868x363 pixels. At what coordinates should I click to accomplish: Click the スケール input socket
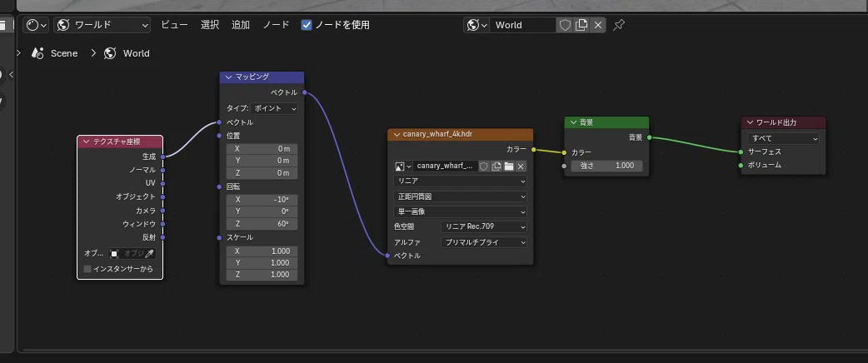click(x=219, y=237)
